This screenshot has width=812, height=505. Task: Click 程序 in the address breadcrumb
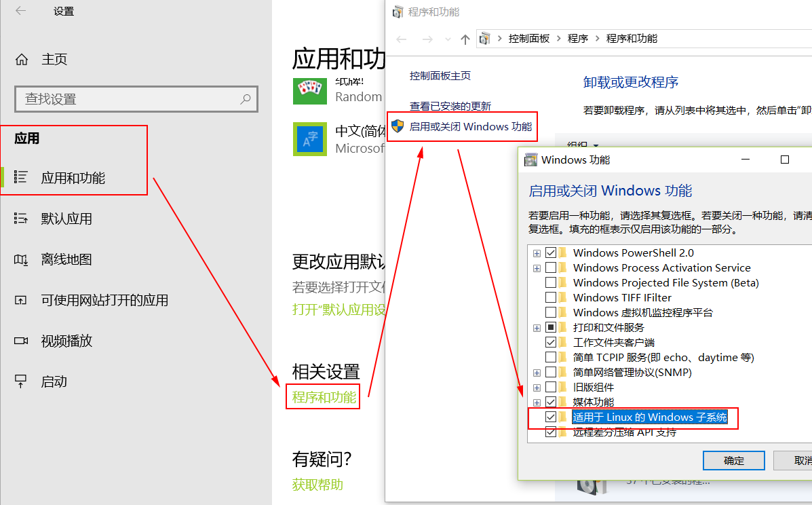tap(577, 38)
